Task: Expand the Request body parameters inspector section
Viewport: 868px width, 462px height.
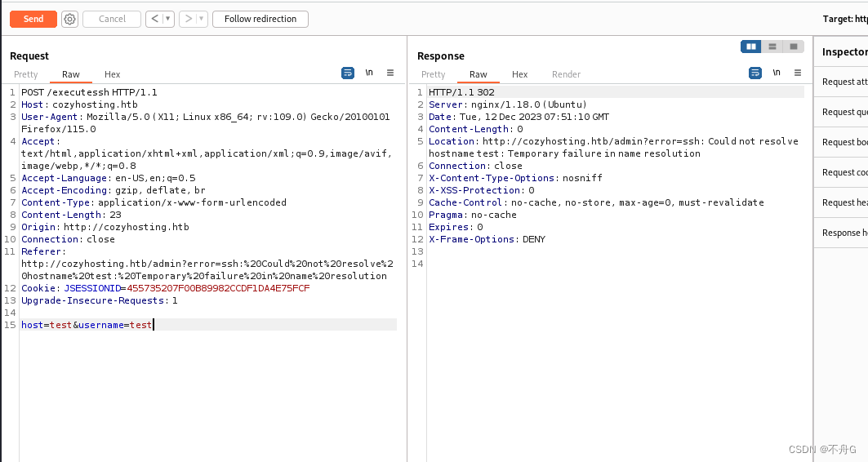Action: [x=841, y=142]
